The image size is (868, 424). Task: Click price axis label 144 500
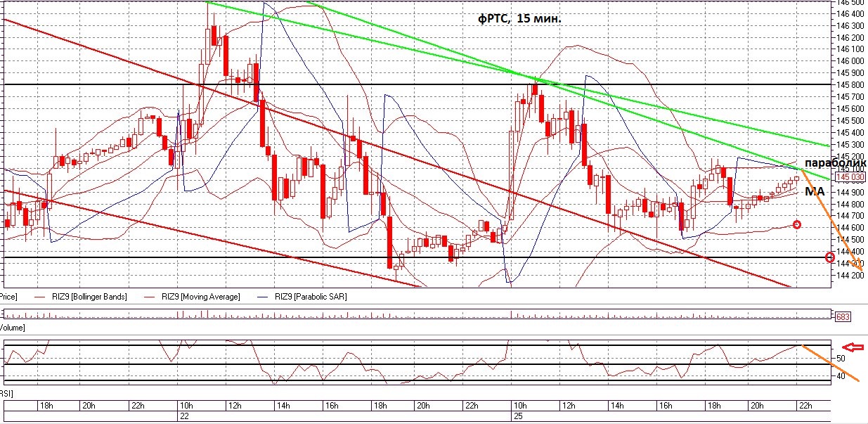(849, 239)
